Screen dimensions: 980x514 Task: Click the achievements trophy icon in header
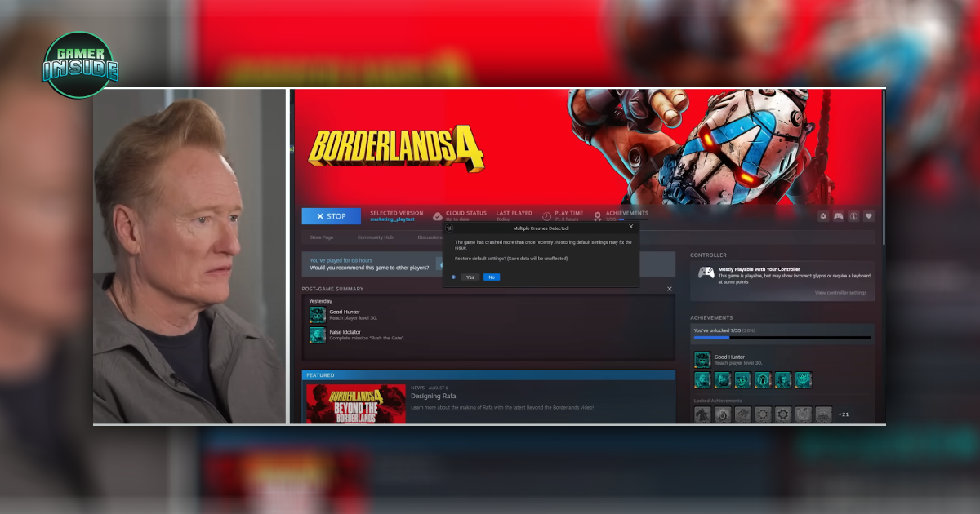[598, 216]
